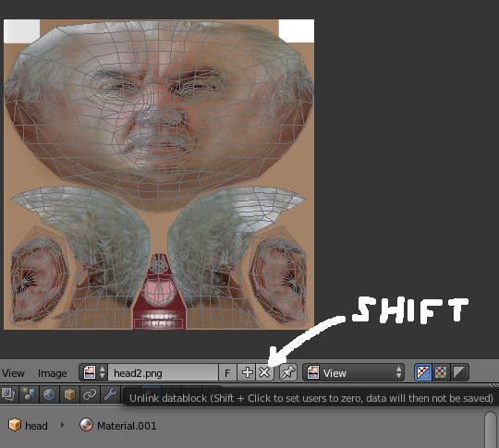The image size is (499, 448).
Task: Click the Material.001 breadcrumb
Action: tap(117, 426)
